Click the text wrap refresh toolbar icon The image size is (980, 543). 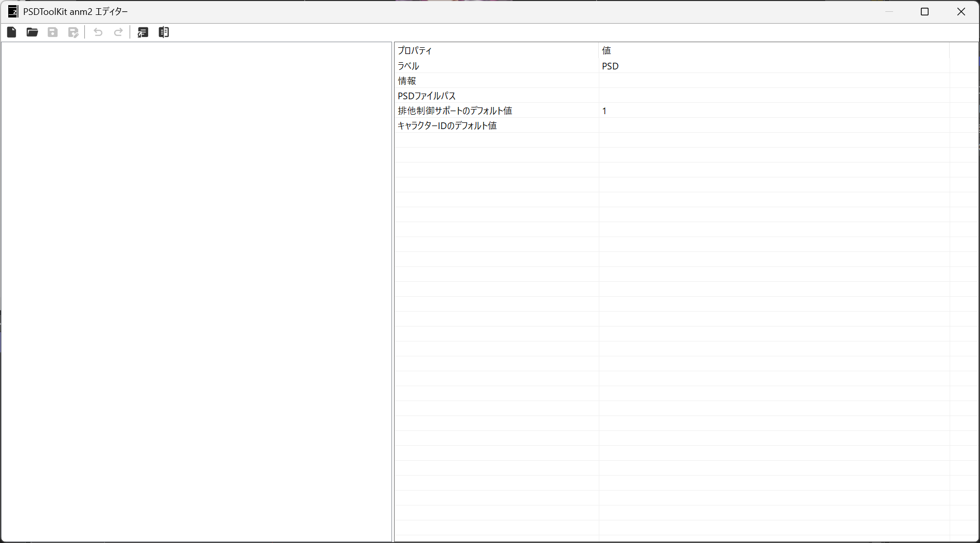pyautogui.click(x=143, y=32)
